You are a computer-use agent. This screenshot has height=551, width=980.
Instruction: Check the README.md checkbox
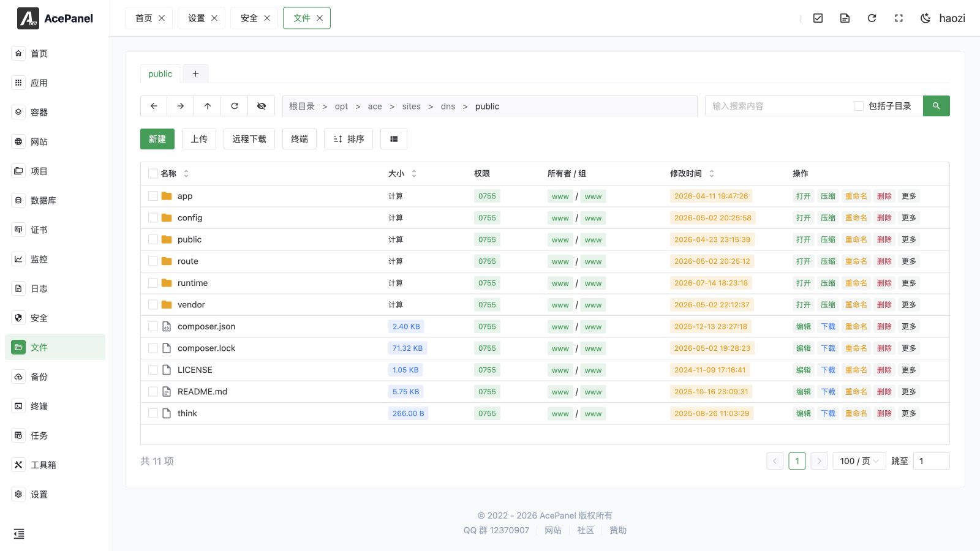coord(153,391)
